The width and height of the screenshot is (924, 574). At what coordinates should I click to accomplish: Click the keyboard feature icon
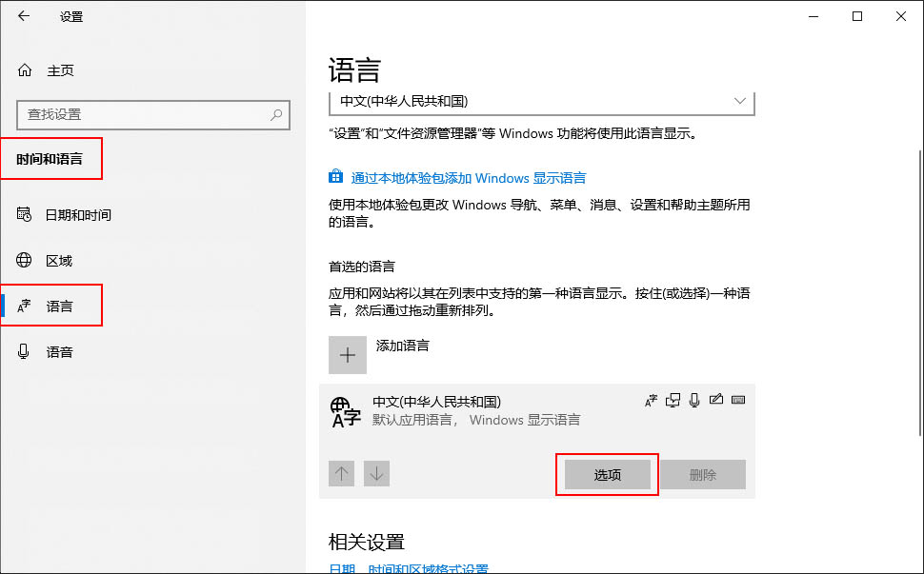click(738, 400)
